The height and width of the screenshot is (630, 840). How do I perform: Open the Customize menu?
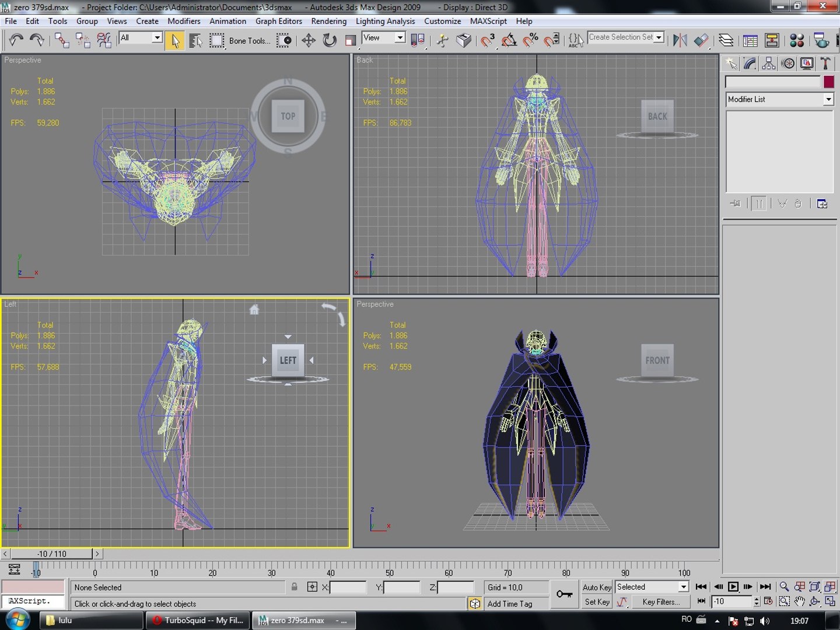pyautogui.click(x=442, y=21)
